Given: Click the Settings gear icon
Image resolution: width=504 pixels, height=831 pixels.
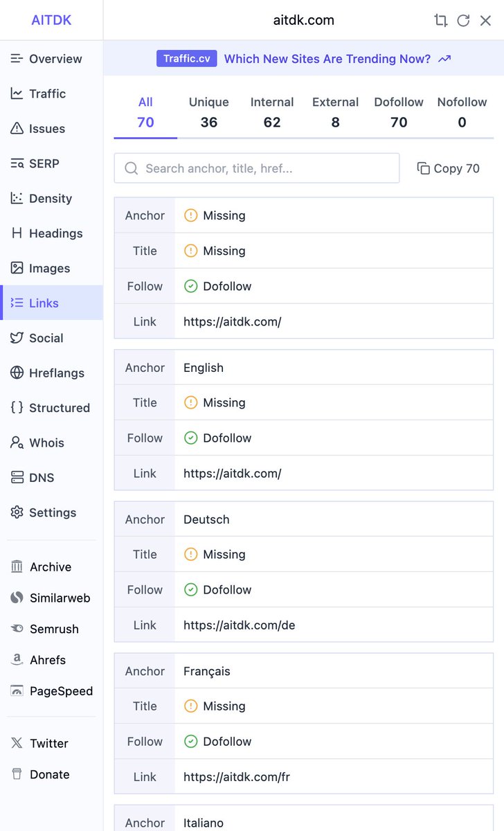Looking at the screenshot, I should [x=17, y=512].
